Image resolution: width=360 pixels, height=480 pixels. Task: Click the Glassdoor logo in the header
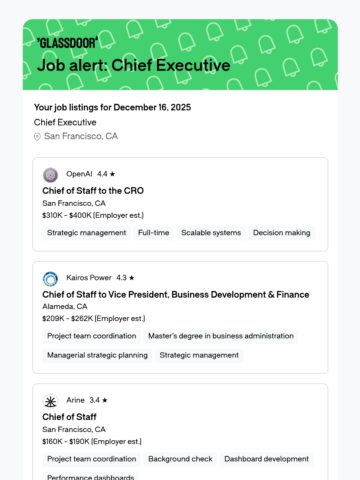point(67,43)
